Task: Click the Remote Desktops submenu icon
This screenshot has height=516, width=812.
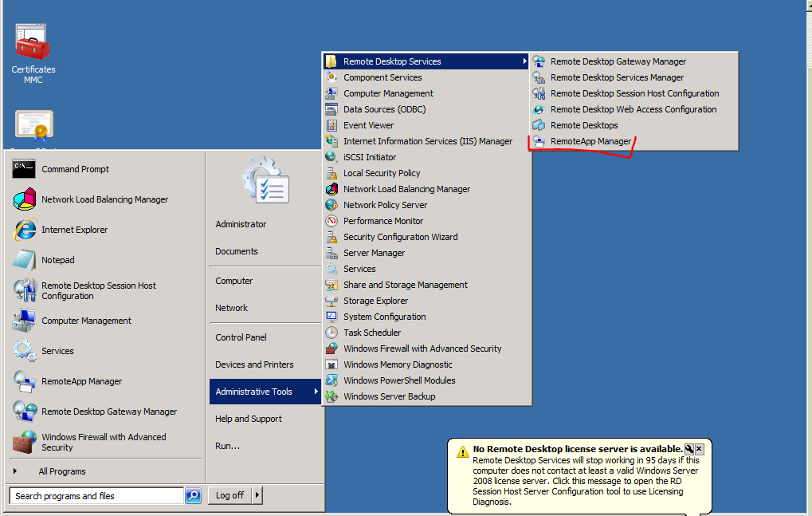Action: (539, 125)
